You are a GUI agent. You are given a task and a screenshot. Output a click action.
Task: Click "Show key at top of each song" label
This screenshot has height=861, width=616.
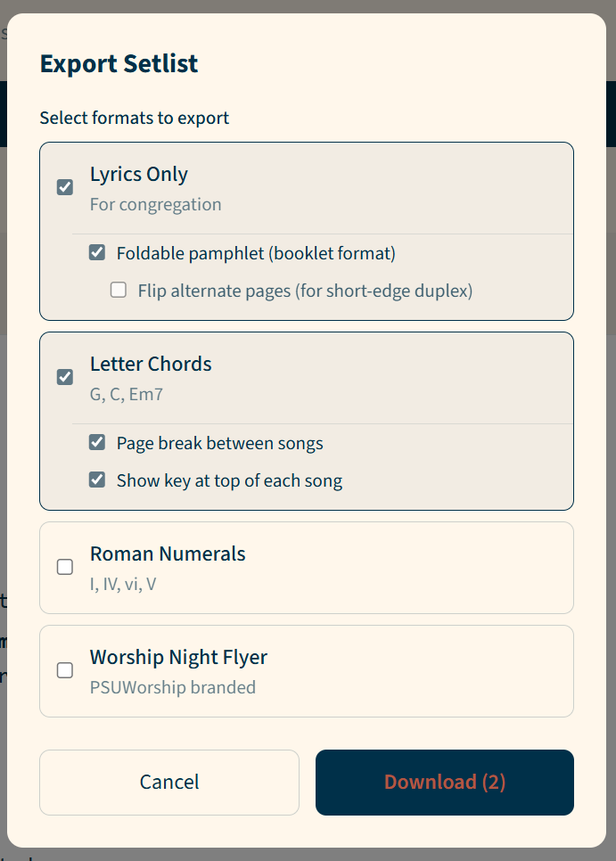click(229, 480)
